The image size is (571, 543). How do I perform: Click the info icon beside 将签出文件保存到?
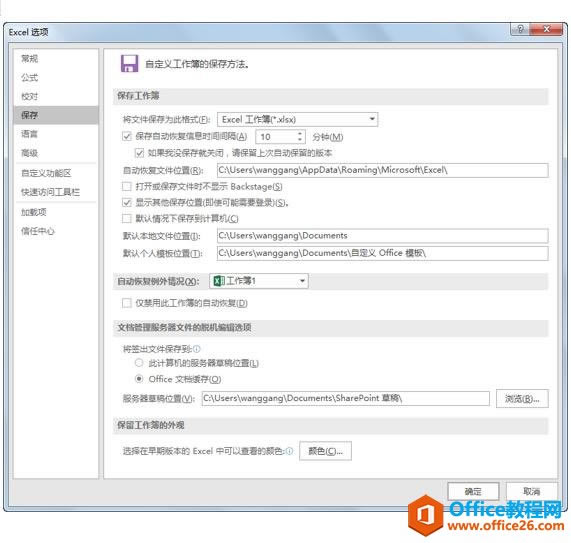click(197, 349)
